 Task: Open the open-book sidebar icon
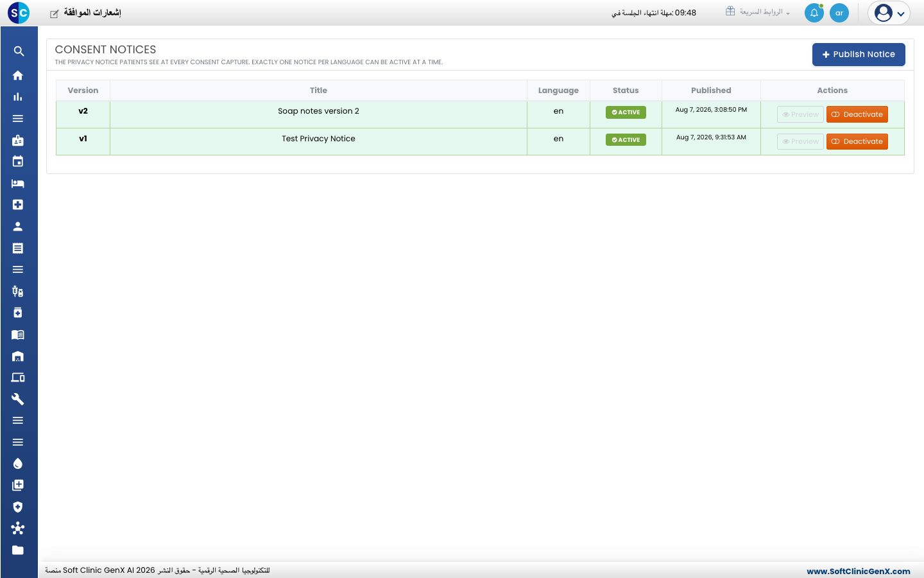click(18, 335)
